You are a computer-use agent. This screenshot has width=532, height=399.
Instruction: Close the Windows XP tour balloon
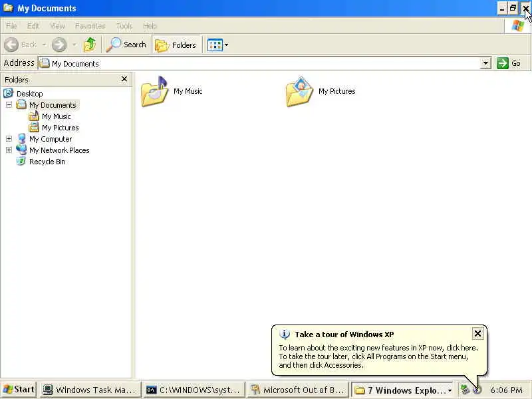[477, 334]
